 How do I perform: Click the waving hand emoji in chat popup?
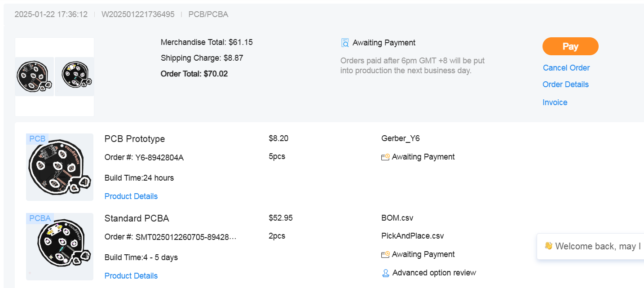coord(548,246)
